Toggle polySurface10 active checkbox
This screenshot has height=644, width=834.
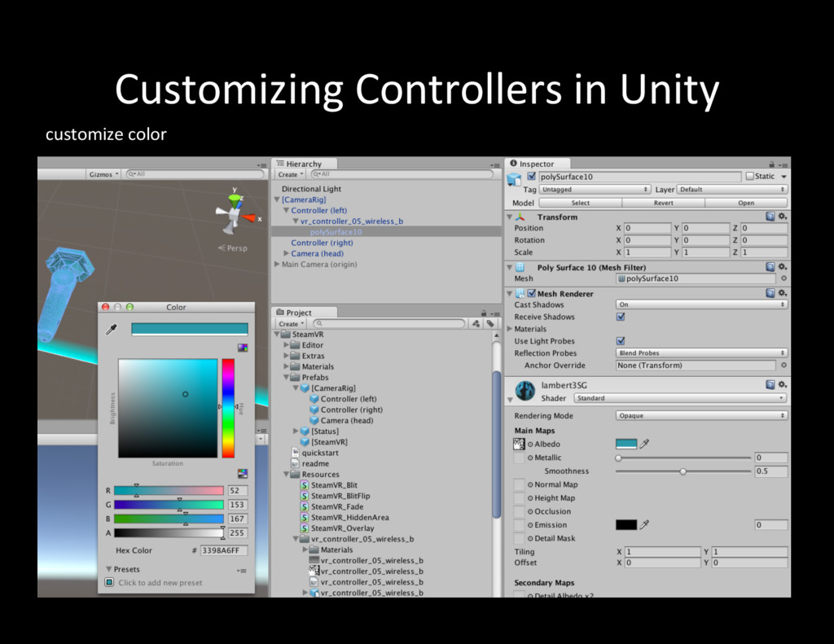(x=531, y=176)
